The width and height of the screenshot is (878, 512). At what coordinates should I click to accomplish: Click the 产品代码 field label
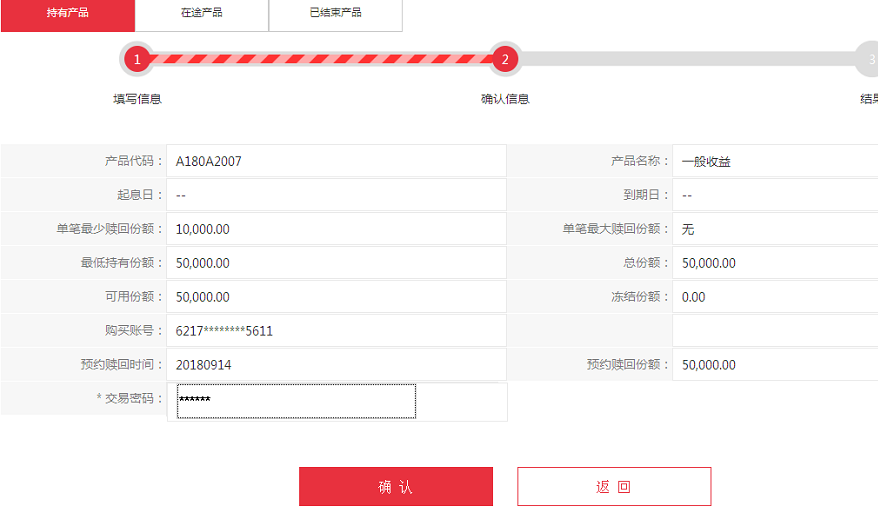[x=133, y=161]
